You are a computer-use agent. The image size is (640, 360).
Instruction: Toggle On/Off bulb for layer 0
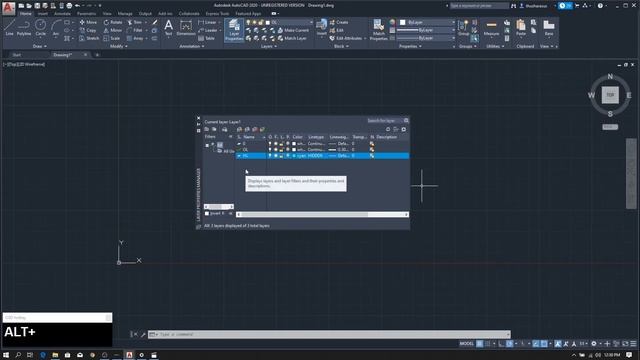point(269,144)
